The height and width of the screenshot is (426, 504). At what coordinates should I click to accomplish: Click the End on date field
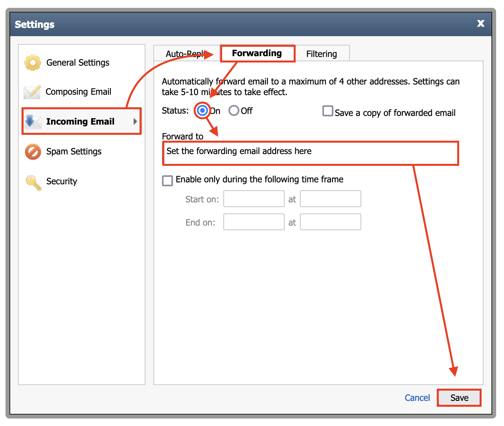click(254, 222)
